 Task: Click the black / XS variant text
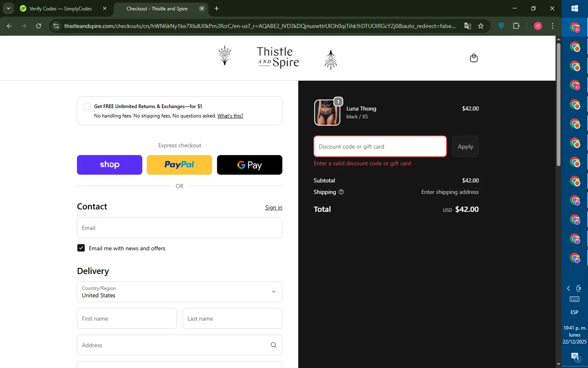[357, 117]
